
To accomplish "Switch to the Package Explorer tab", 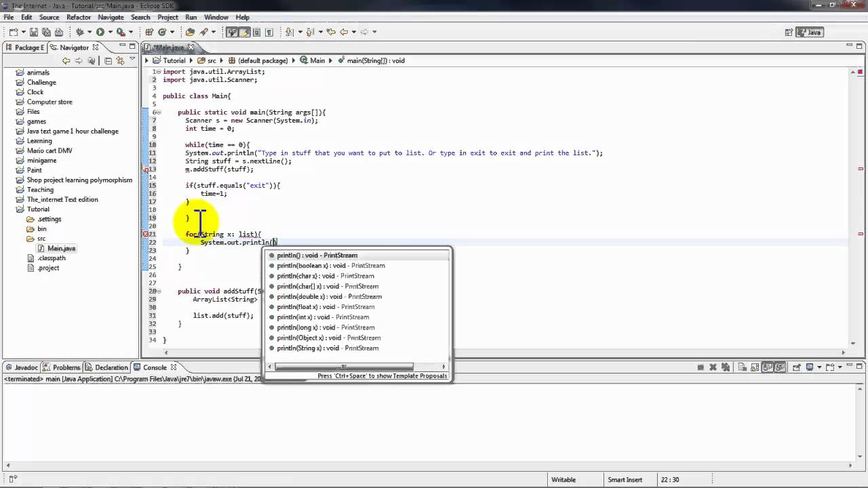I will point(25,47).
